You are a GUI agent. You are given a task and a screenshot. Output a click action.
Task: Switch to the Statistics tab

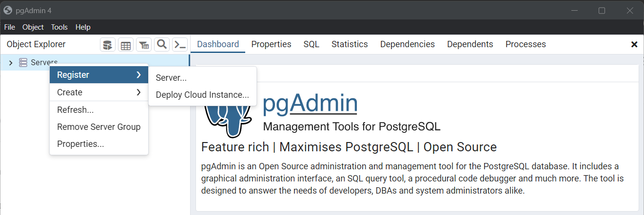click(x=350, y=44)
